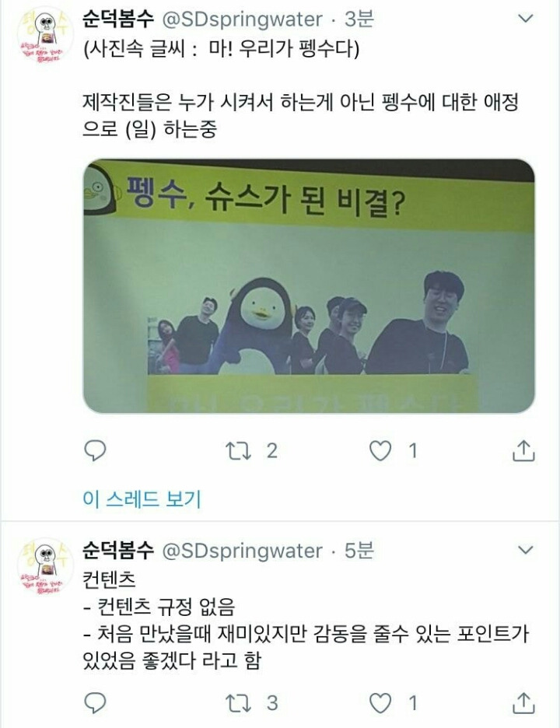Open @SDspringwater handle on the first tweet
Screen dimensions: 560x728
click(x=242, y=19)
